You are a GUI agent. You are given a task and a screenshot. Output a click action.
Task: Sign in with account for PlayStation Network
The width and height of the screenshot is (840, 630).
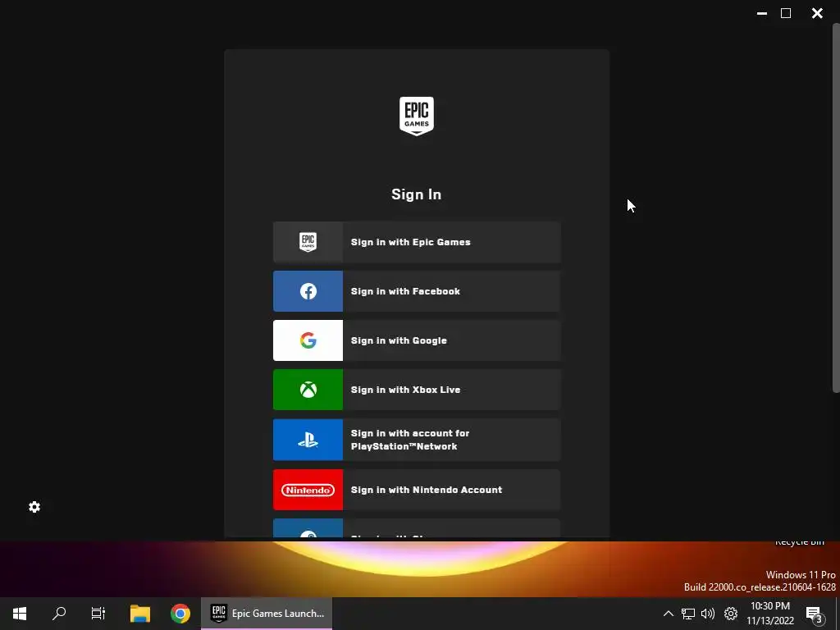(x=417, y=440)
